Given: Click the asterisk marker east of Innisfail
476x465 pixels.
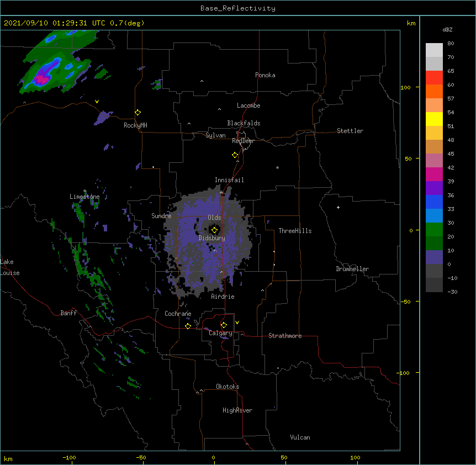Looking at the screenshot, I should pyautogui.click(x=277, y=167).
